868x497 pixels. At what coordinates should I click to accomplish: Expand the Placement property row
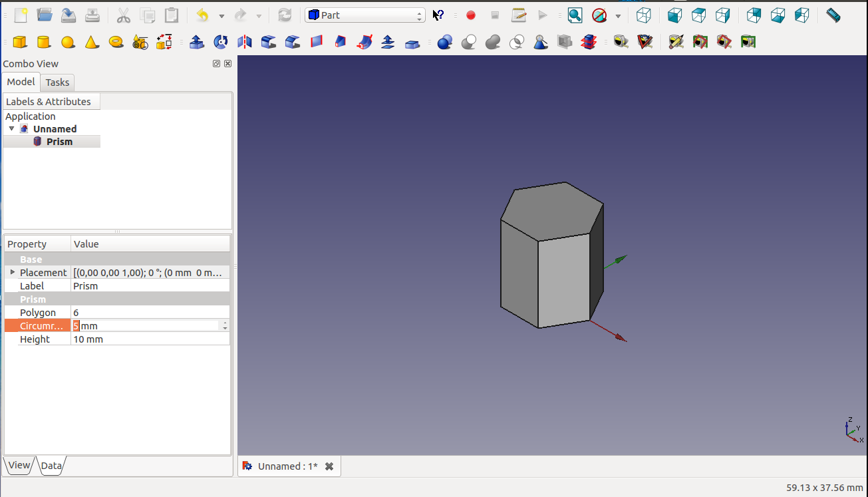[13, 272]
